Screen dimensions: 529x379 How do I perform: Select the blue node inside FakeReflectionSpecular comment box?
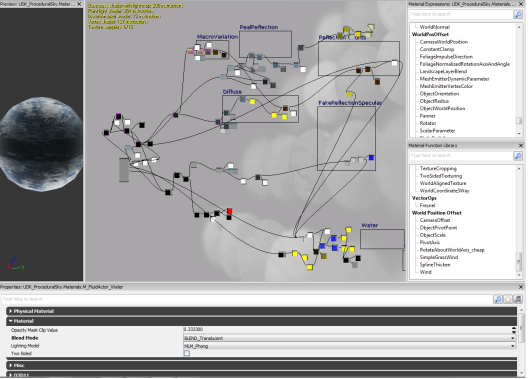[371, 158]
